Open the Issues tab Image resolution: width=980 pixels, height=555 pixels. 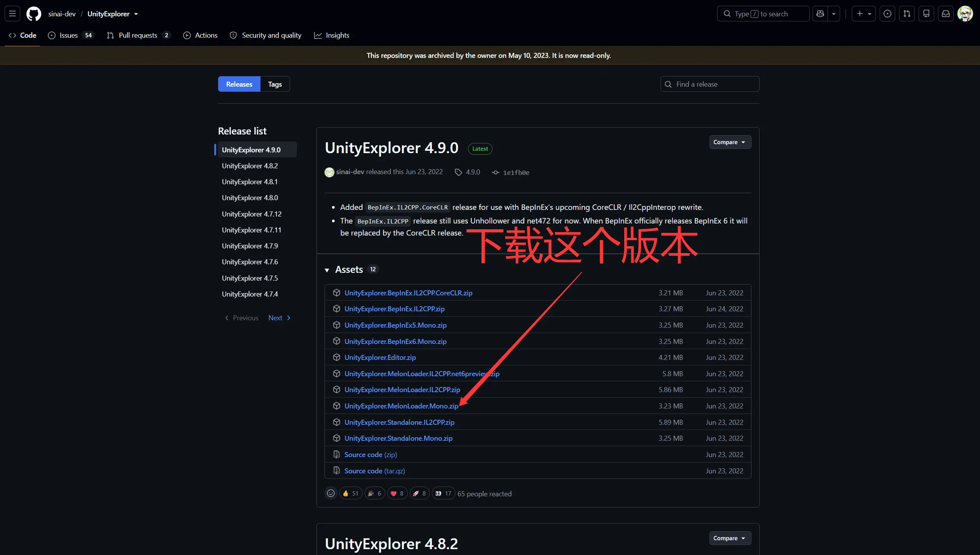71,35
